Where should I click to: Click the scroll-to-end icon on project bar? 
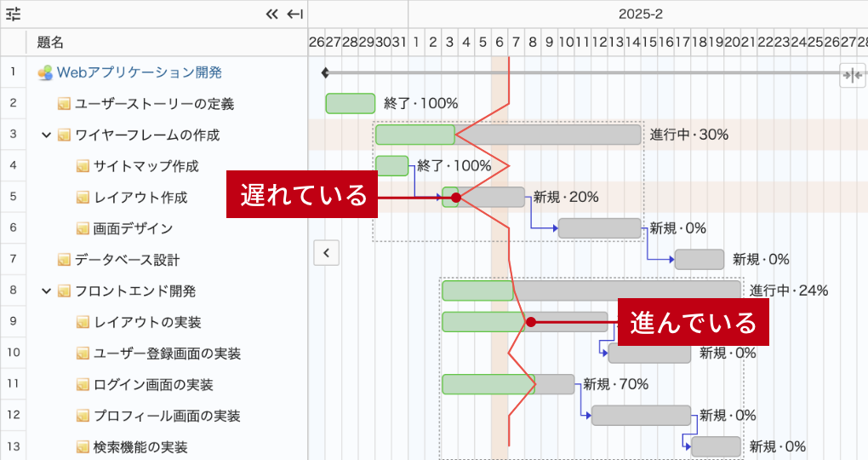[853, 75]
